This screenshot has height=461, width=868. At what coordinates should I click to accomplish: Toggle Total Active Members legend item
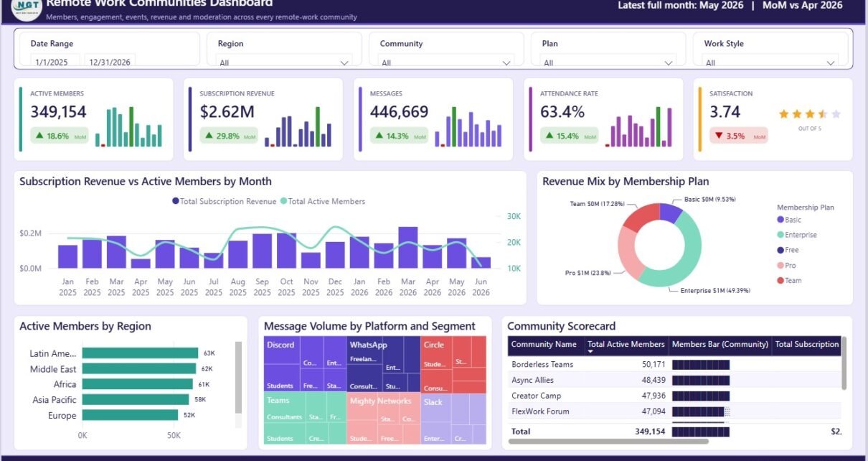(323, 202)
